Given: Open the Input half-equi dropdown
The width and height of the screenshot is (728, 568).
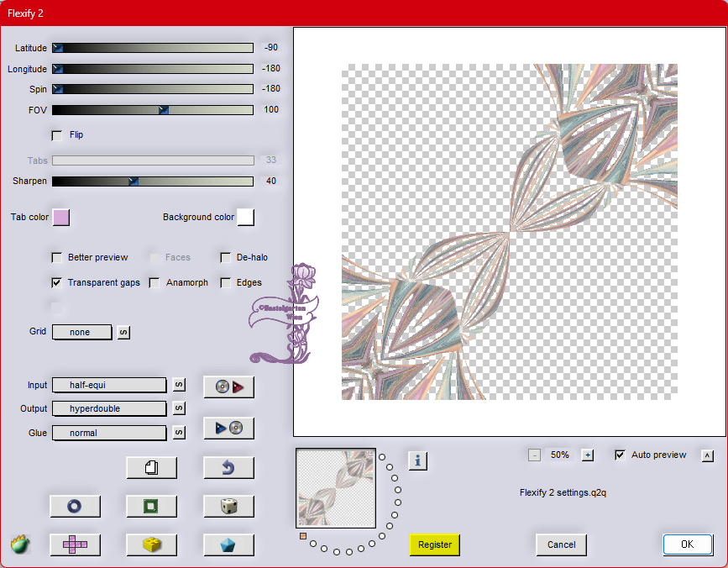Looking at the screenshot, I should [109, 385].
